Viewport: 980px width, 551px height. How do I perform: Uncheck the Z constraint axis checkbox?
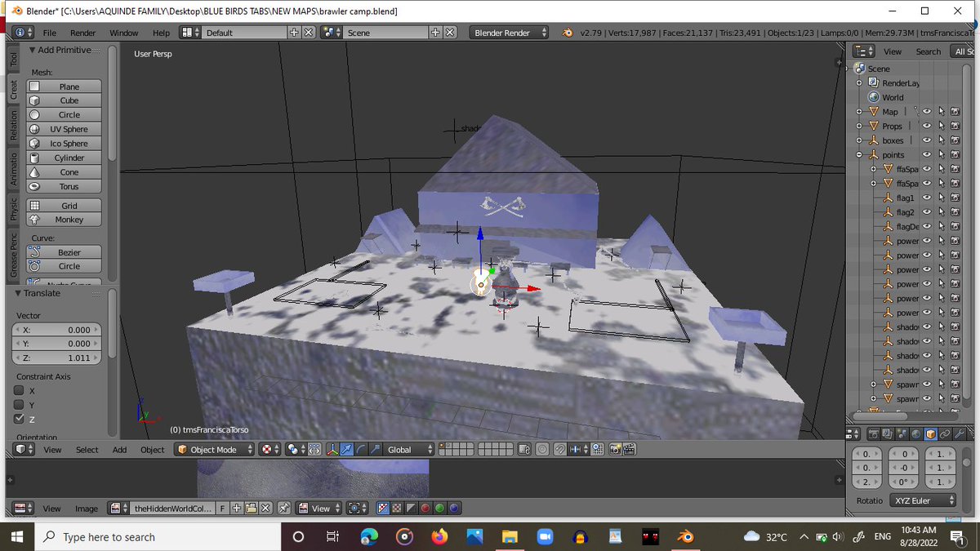[x=20, y=419]
